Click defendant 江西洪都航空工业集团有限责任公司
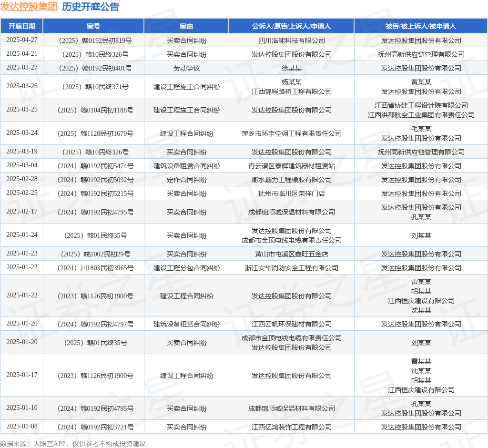Screen dimensions: 488x448 (421, 114)
